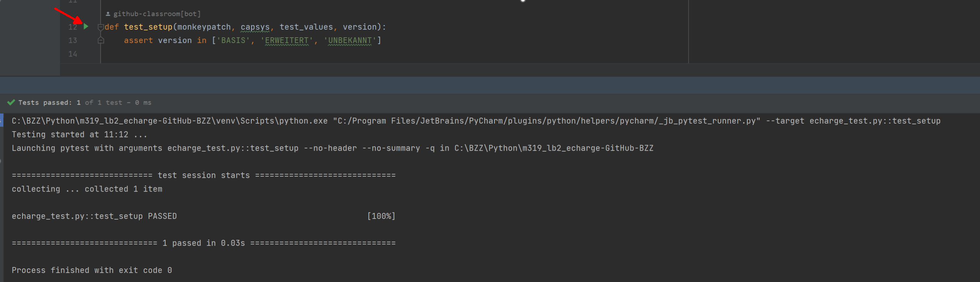Click the Process finished exit code line
The width and height of the screenshot is (980, 282).
click(x=92, y=270)
